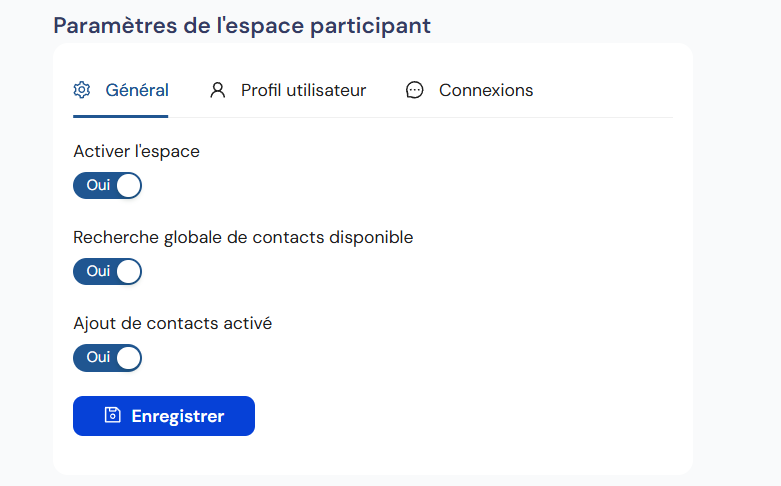Click the "Activer l'espace" label text
The width and height of the screenshot is (781, 486).
click(x=137, y=152)
